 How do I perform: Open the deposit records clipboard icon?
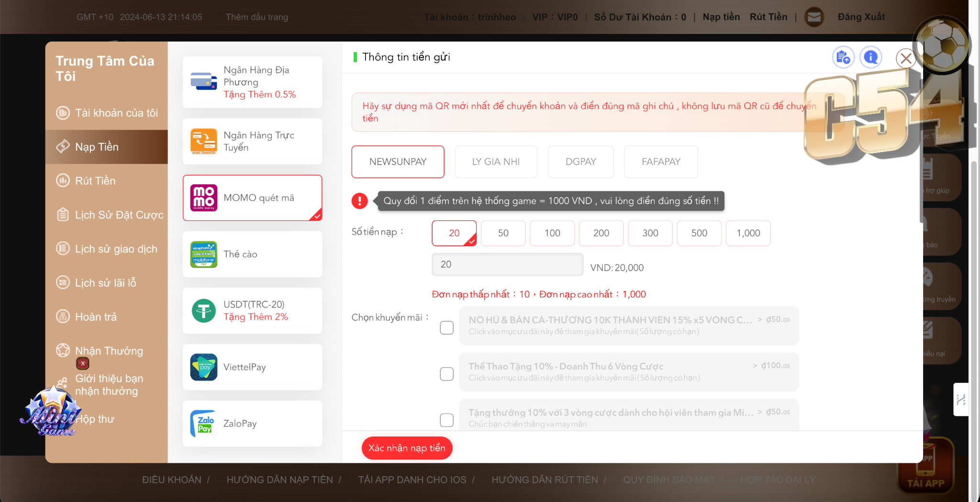(x=843, y=57)
